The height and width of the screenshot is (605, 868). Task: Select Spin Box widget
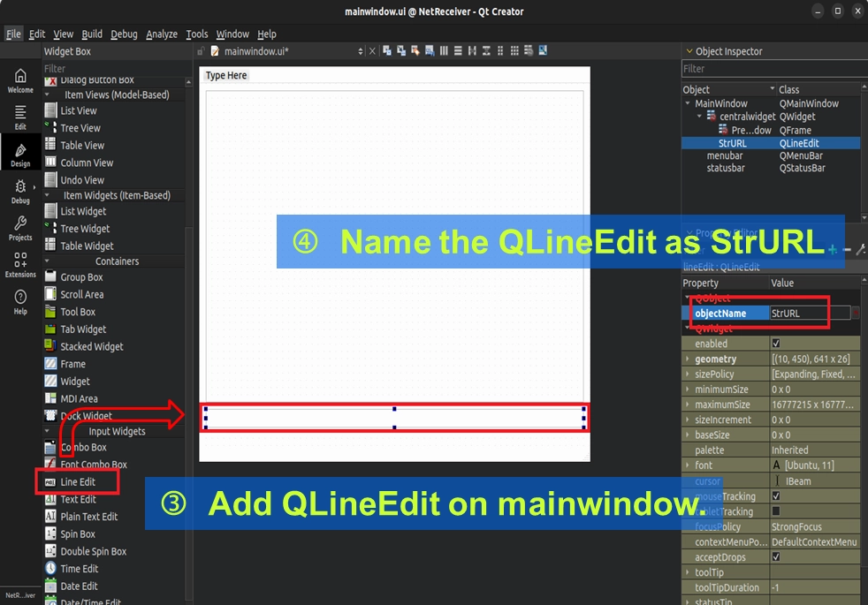point(78,534)
